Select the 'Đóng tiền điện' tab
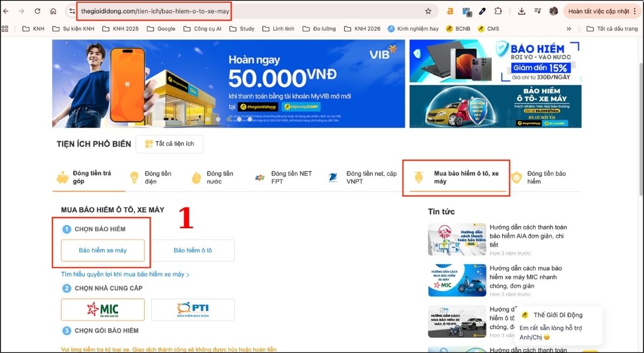The width and height of the screenshot is (644, 353). [x=153, y=177]
